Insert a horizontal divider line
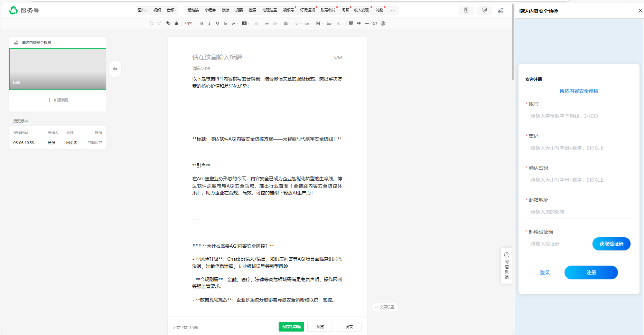Image resolution: width=644 pixels, height=335 pixels. 367,23
